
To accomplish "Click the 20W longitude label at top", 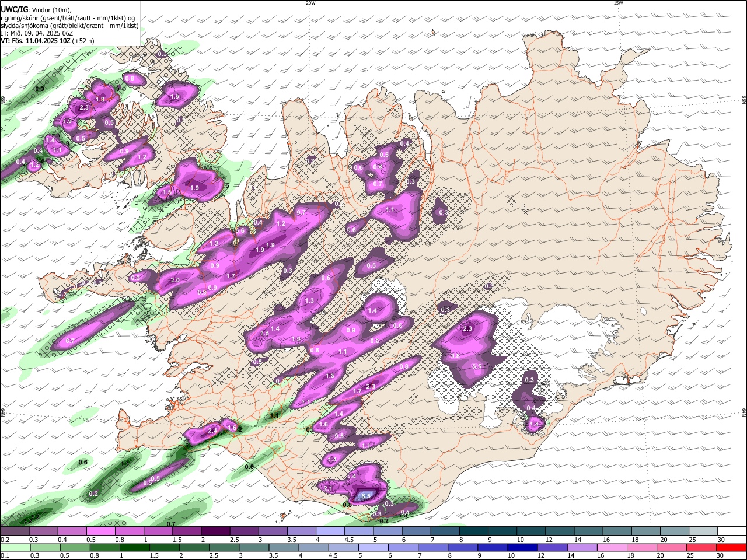I will 310,3.
